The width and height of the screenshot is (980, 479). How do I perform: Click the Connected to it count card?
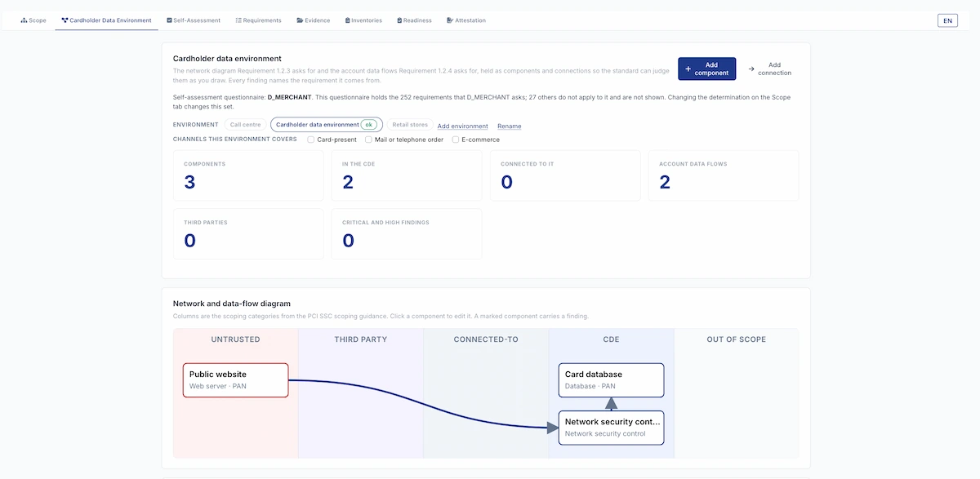point(565,175)
